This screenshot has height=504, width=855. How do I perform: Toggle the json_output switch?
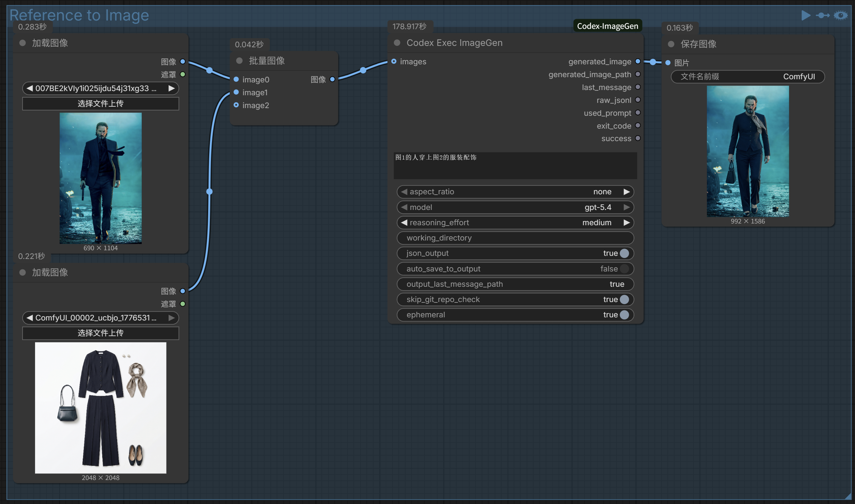click(624, 253)
